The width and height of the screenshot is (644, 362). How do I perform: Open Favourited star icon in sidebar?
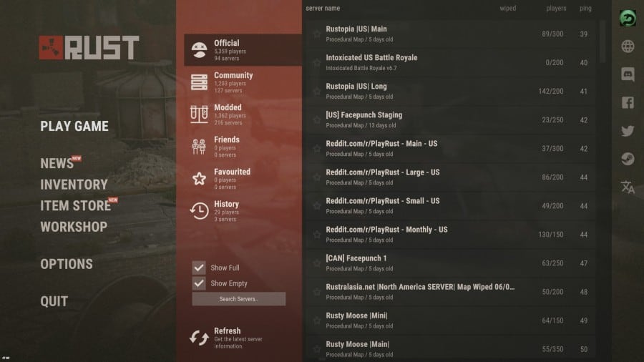[199, 179]
